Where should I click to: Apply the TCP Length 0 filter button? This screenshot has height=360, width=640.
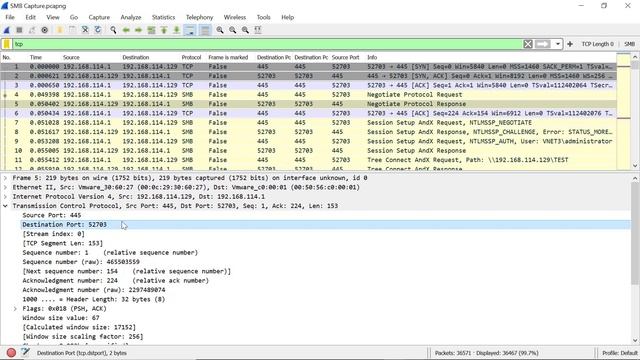[x=598, y=44]
